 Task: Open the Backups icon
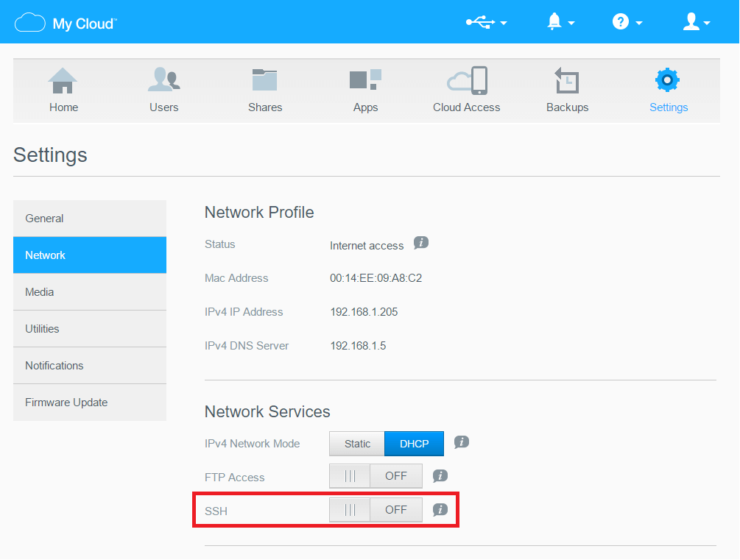point(567,81)
